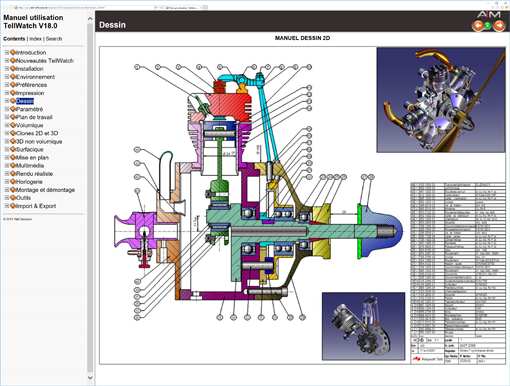Click the AIM logo in header
The width and height of the screenshot is (510, 386).
tap(489, 15)
